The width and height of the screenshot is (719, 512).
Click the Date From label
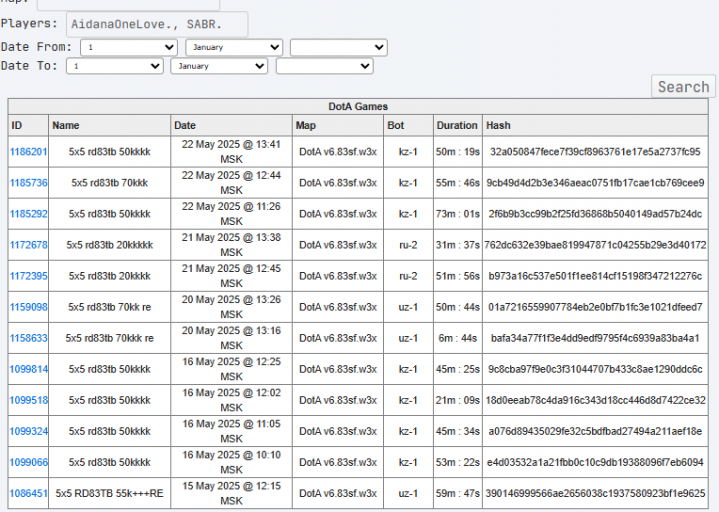(36, 47)
